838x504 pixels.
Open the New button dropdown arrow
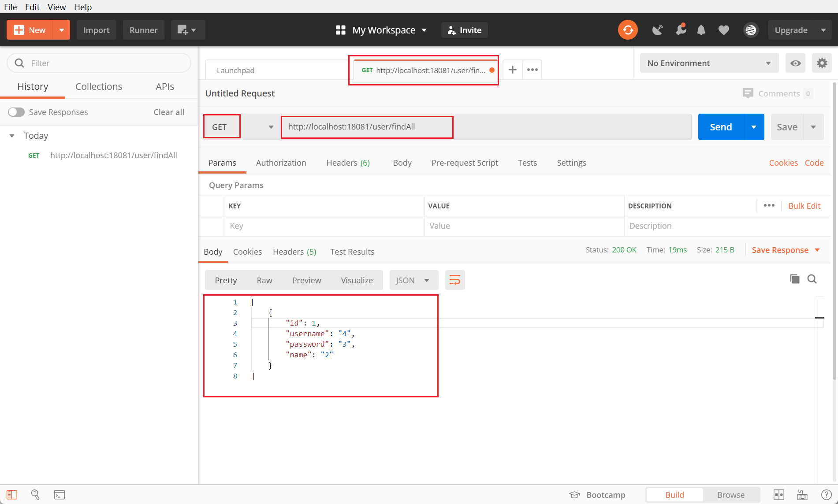(61, 30)
